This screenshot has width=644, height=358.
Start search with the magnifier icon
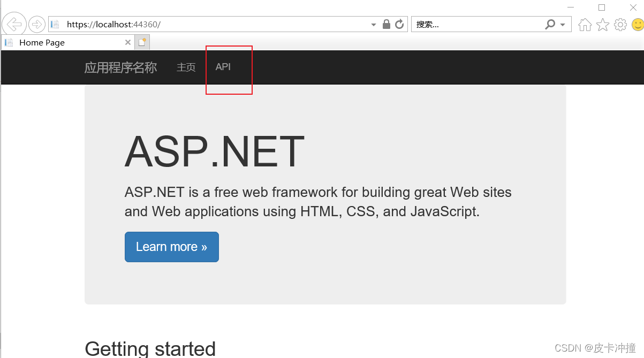(550, 24)
